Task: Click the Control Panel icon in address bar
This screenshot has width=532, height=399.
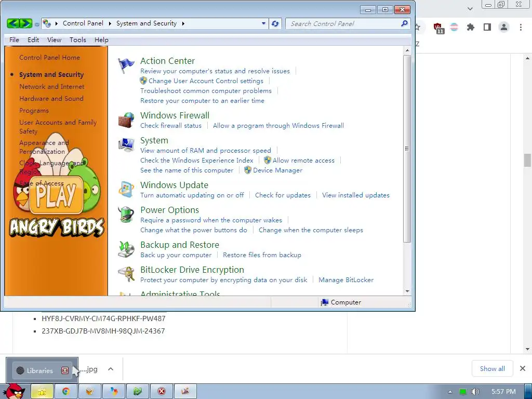Action: 47,23
